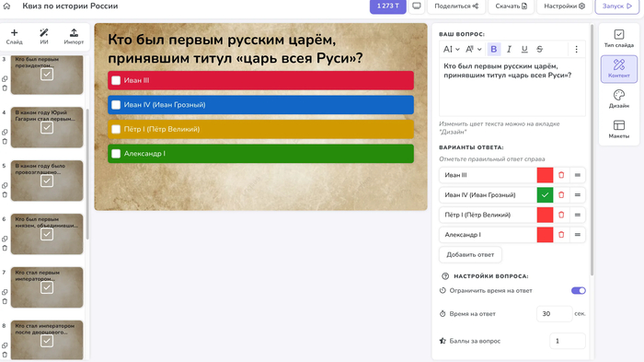The width and height of the screenshot is (644, 362).
Task: Select slide 5 thumbnail about провозглашено
Action: [x=47, y=181]
